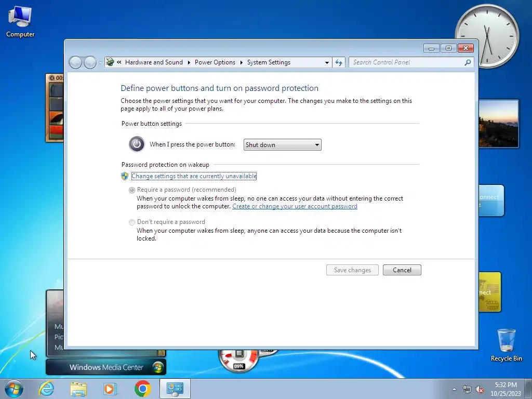The image size is (532, 399).
Task: Open the Computer desktop icon
Action: click(x=20, y=22)
